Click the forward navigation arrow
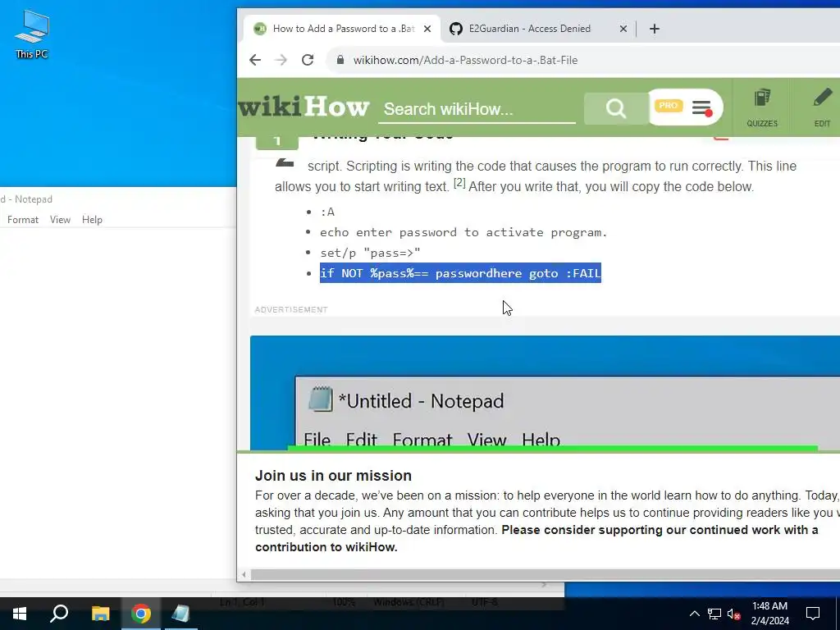 (x=281, y=60)
